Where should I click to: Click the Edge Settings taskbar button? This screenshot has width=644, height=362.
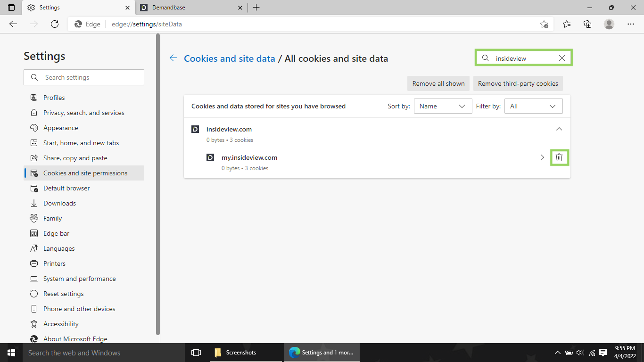pyautogui.click(x=322, y=353)
